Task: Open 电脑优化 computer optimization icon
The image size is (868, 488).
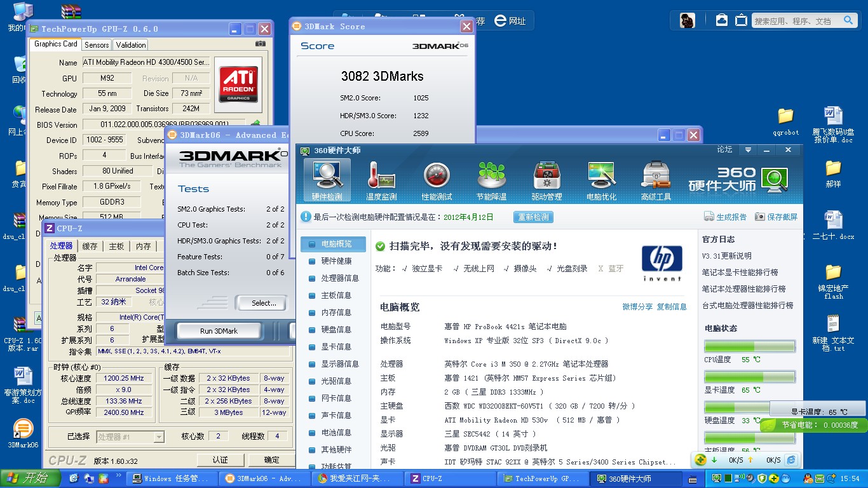Action: 601,180
